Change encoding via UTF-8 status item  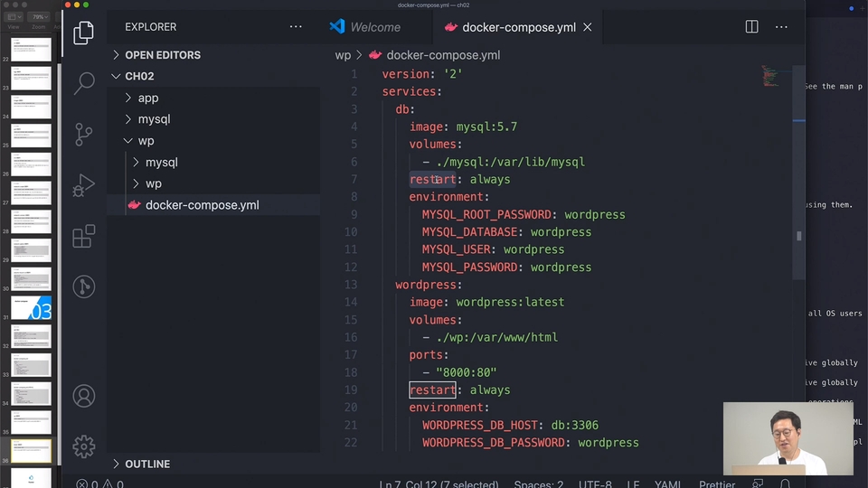point(595,484)
